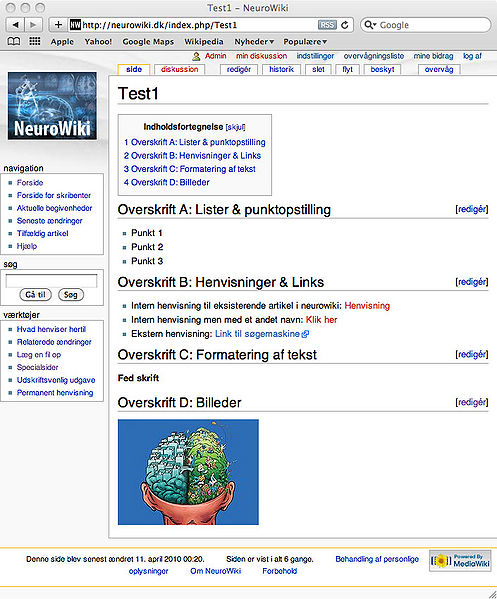Open Top Sites grid icon
Screen dimensions: 497x599
click(x=35, y=41)
